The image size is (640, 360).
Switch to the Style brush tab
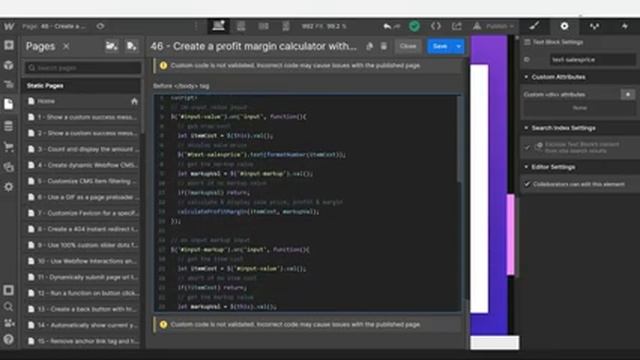pos(534,26)
